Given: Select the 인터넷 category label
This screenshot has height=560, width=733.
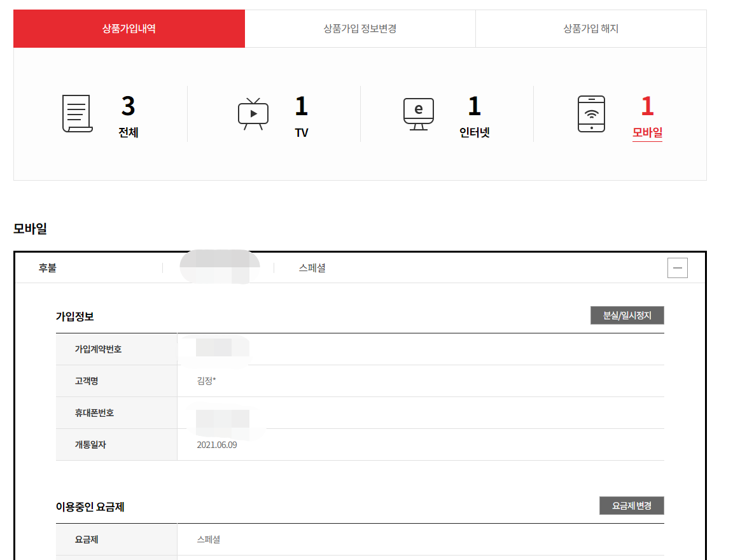Looking at the screenshot, I should click(475, 133).
